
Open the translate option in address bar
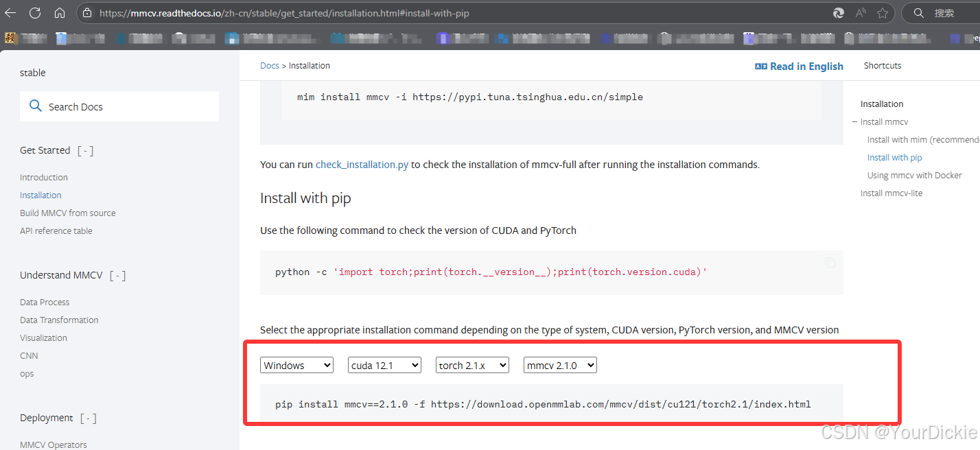point(838,12)
